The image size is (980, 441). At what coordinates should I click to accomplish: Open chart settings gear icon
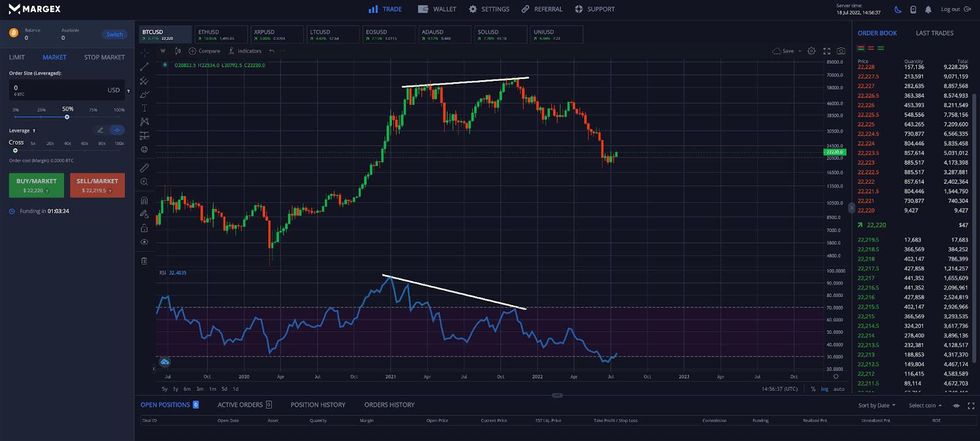tap(812, 51)
